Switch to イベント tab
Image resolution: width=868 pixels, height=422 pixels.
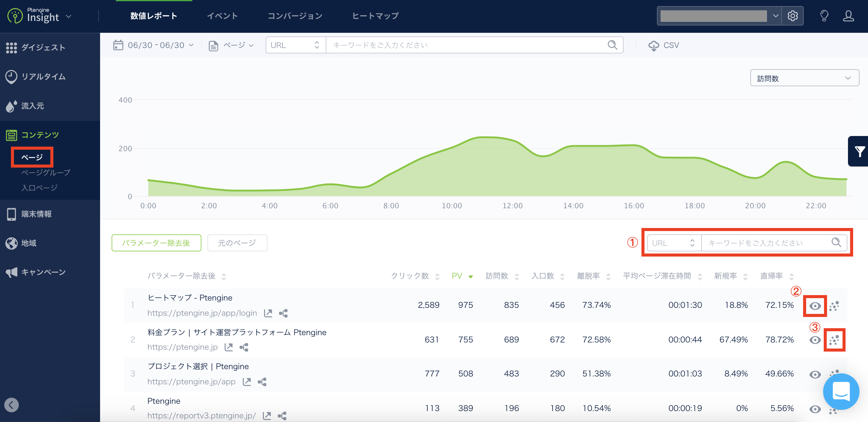[222, 16]
